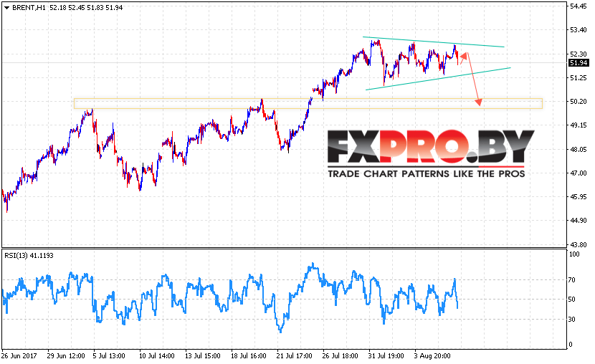Click the 50.20 price axis label
Viewport: 595px width, 364px height.
coord(578,102)
